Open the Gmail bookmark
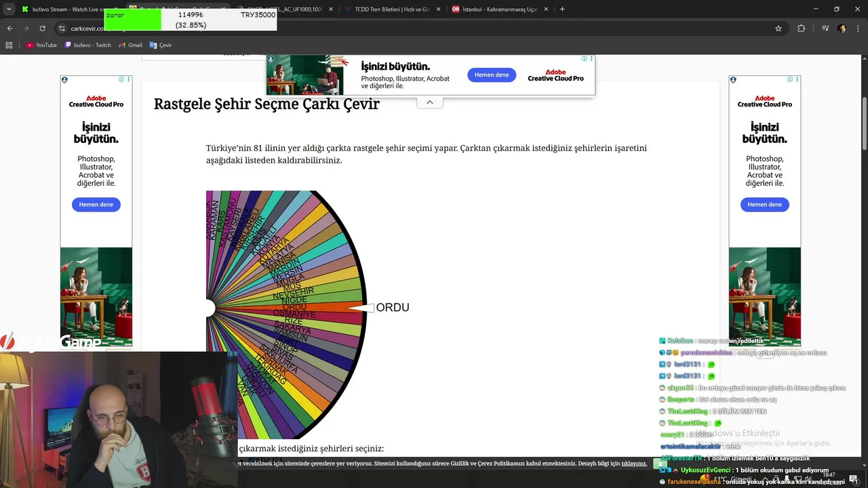 tap(130, 45)
